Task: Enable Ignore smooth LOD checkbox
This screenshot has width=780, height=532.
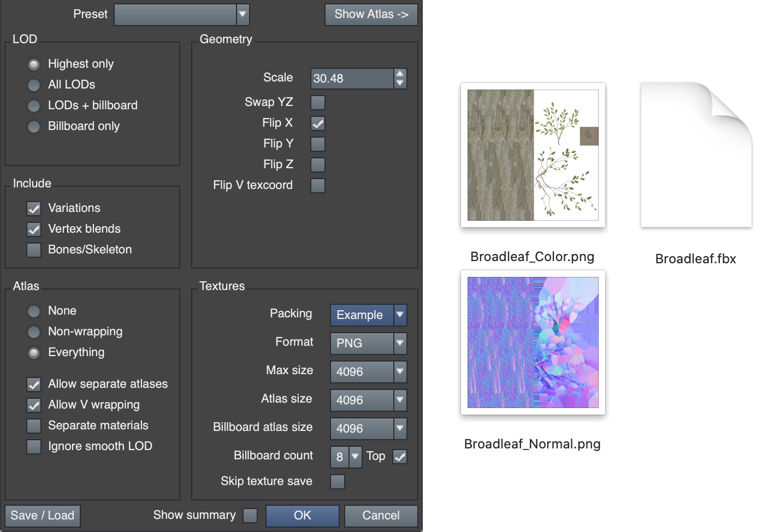Action: tap(34, 447)
